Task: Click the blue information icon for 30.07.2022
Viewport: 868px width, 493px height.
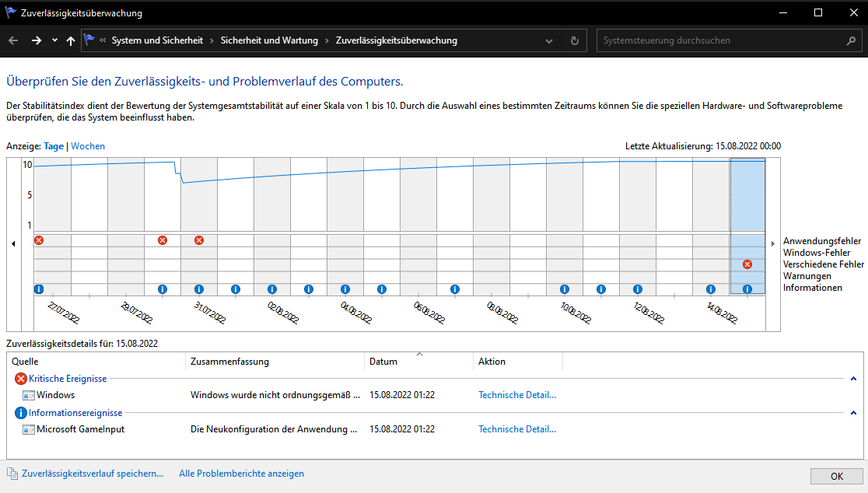Action: 163,288
